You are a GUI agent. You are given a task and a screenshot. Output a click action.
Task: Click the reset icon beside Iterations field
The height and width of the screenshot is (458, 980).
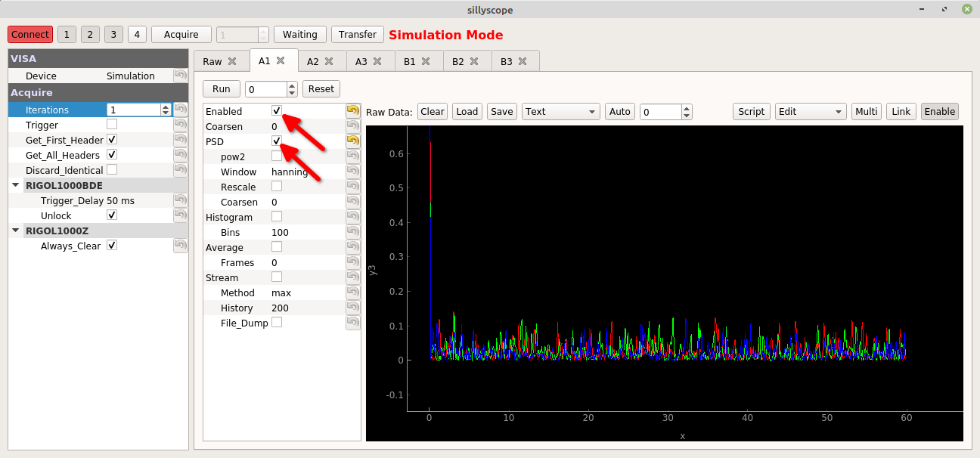(x=180, y=110)
